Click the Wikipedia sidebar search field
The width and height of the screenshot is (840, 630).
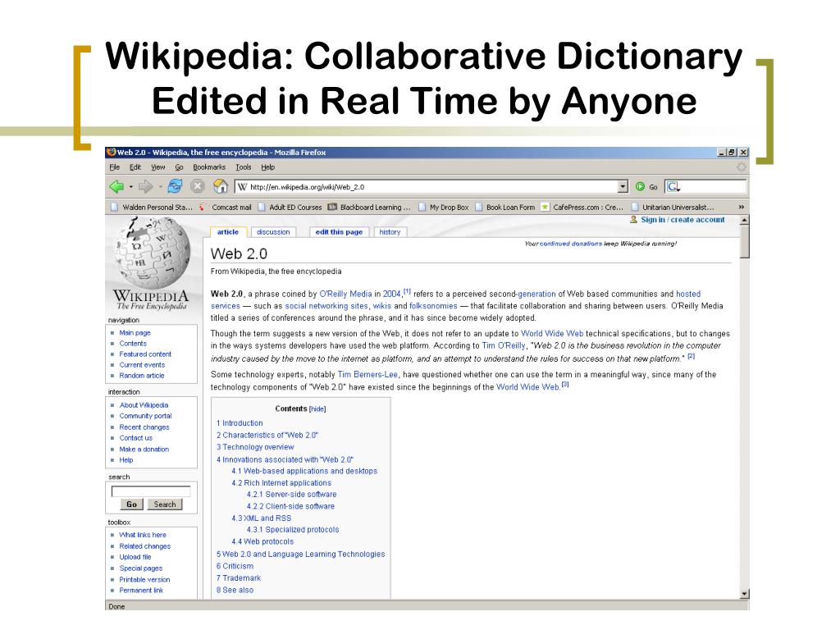[151, 491]
